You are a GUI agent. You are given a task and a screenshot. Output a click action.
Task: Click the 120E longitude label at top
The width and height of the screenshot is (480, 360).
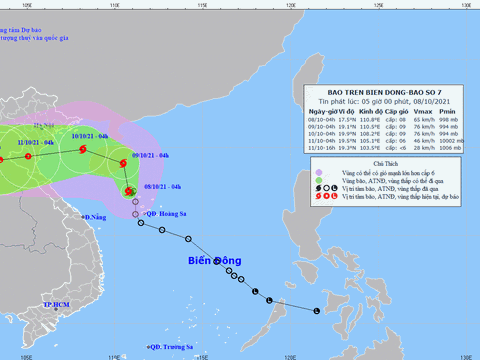pyautogui.click(x=291, y=5)
